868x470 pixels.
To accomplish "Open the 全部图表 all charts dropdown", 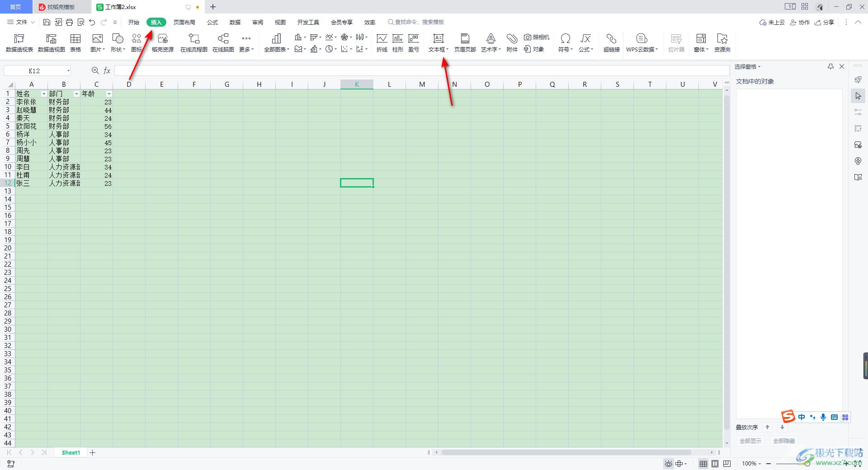I will click(x=277, y=49).
